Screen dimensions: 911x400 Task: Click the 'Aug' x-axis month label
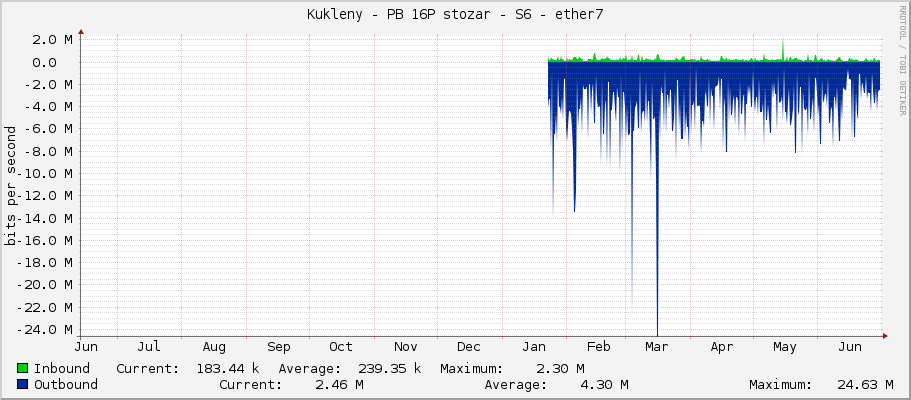pos(214,347)
